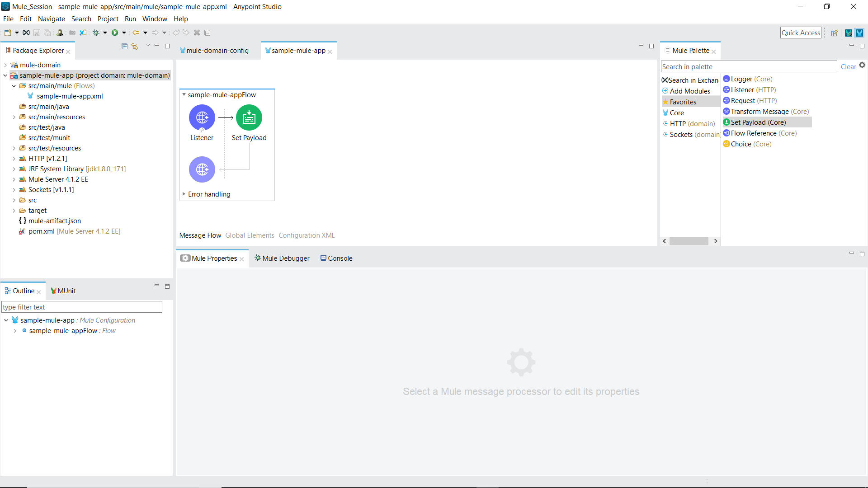
Task: Click Collapse All in Package Explorer
Action: point(124,46)
